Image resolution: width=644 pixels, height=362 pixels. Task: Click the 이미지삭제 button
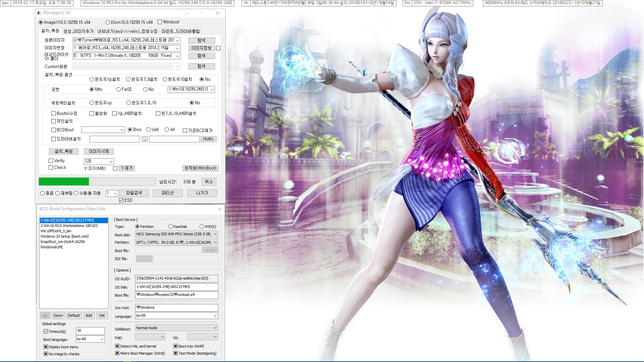(99, 152)
